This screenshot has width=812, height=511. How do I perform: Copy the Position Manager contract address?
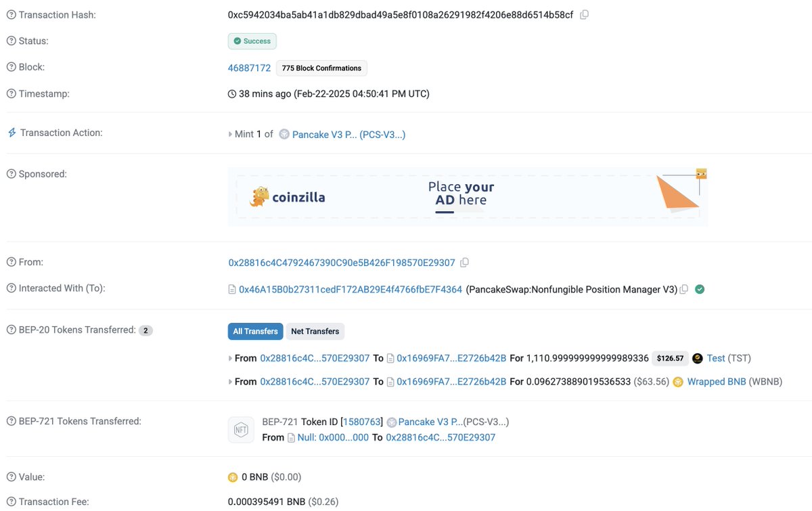684,290
